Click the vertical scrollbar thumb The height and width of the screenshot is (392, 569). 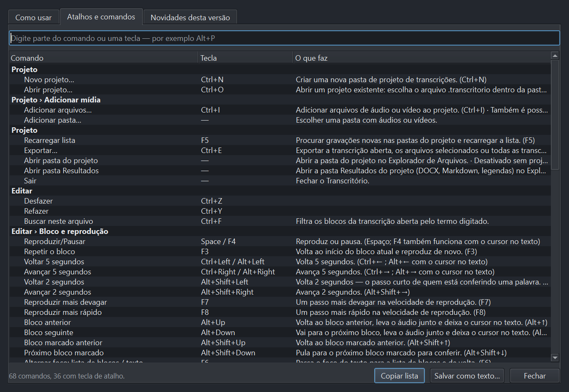[555, 115]
